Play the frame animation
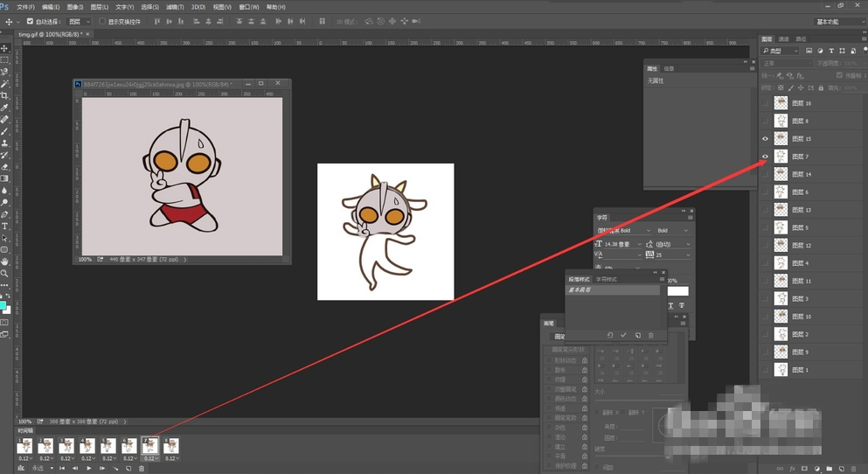 88,469
